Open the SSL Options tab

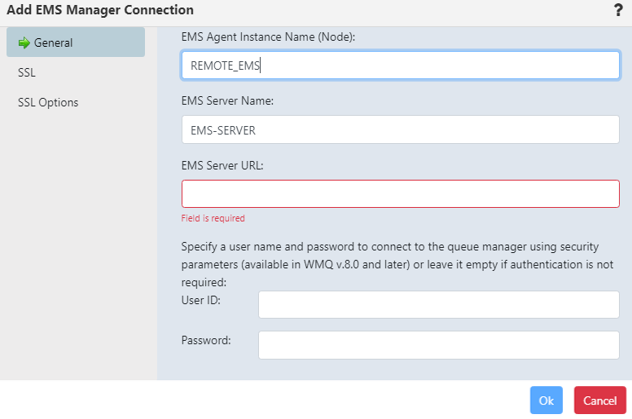tap(48, 102)
